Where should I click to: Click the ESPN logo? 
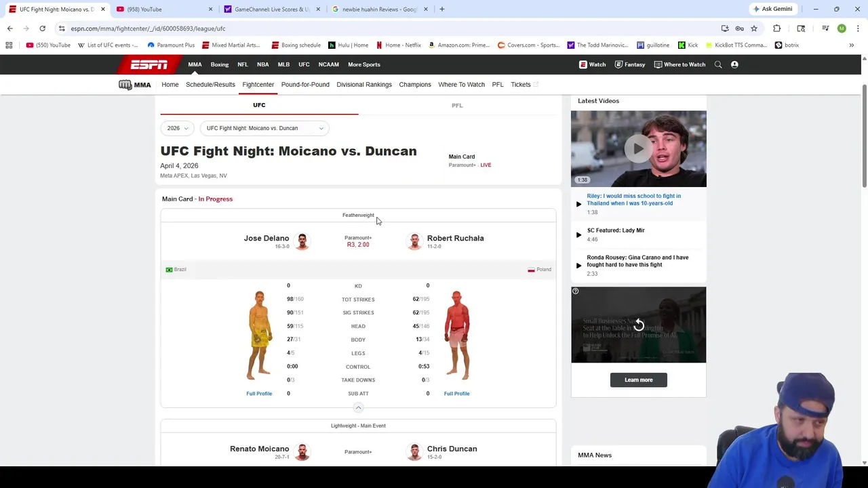(149, 64)
